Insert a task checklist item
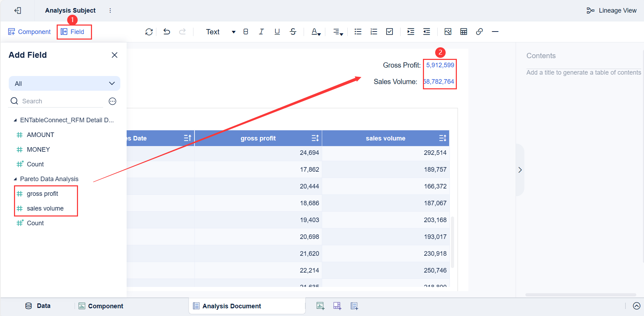 click(x=389, y=32)
